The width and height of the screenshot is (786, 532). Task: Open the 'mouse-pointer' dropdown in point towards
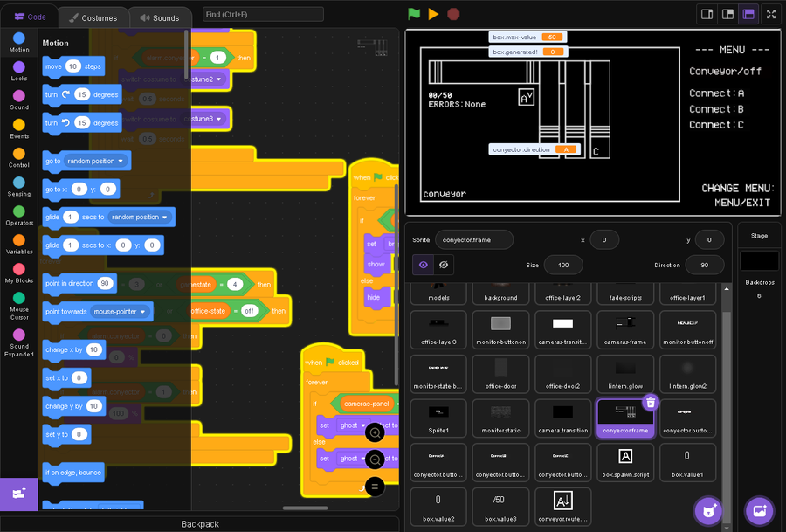[120, 311]
